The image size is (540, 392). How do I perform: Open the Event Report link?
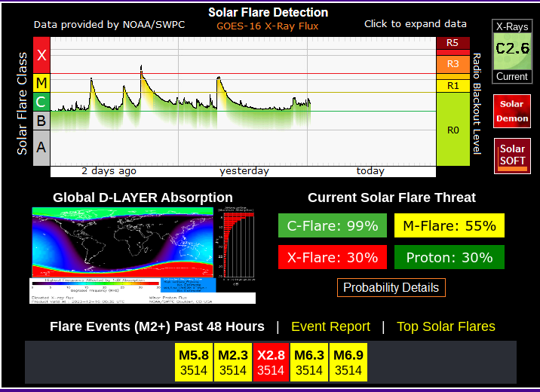(330, 326)
